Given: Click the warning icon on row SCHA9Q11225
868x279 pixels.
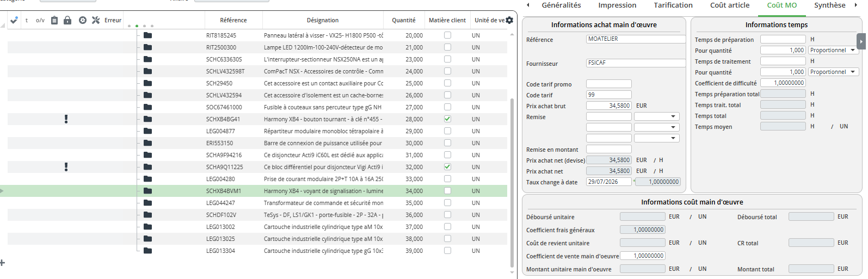Looking at the screenshot, I should 66,167.
